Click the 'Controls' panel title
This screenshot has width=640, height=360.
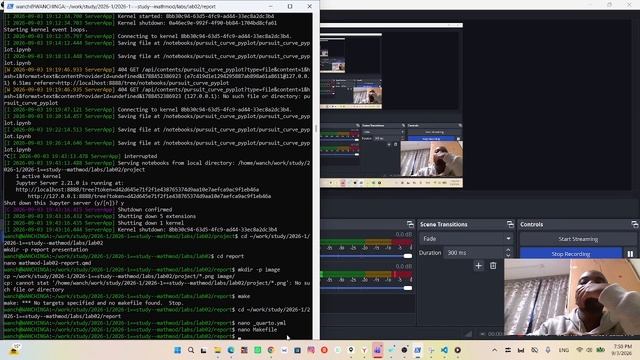coord(531,224)
